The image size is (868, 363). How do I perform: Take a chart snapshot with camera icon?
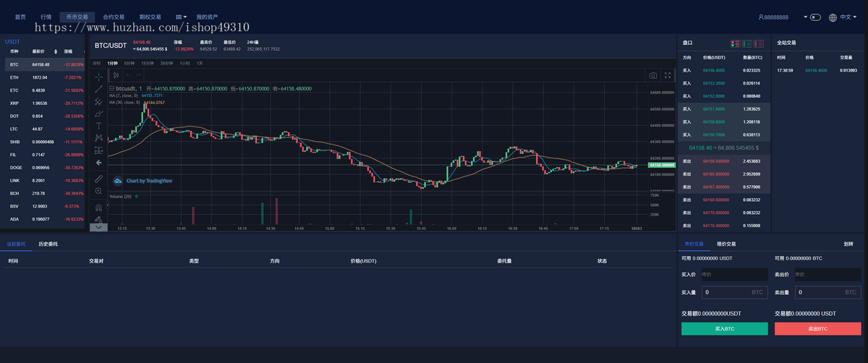coord(652,74)
